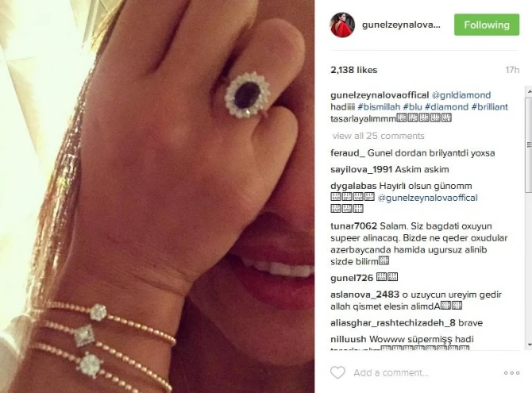532x393 pixels.
Task: Open the #bismillah hashtag
Action: 379,107
